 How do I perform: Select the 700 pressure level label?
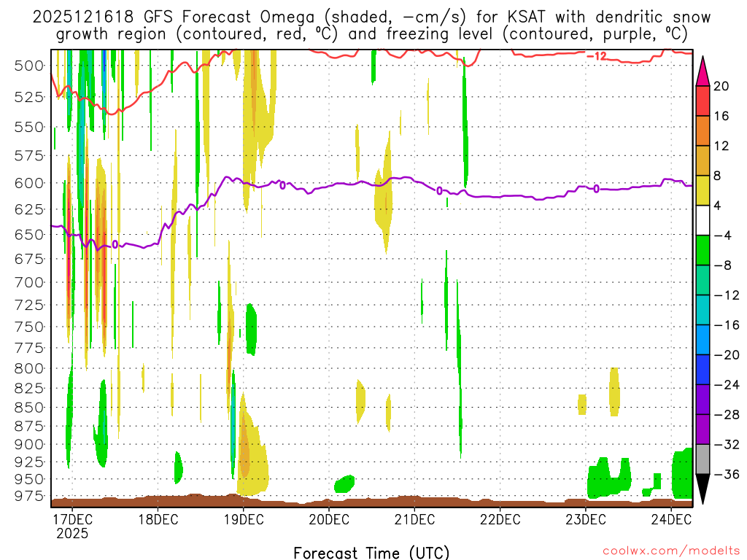click(x=29, y=282)
